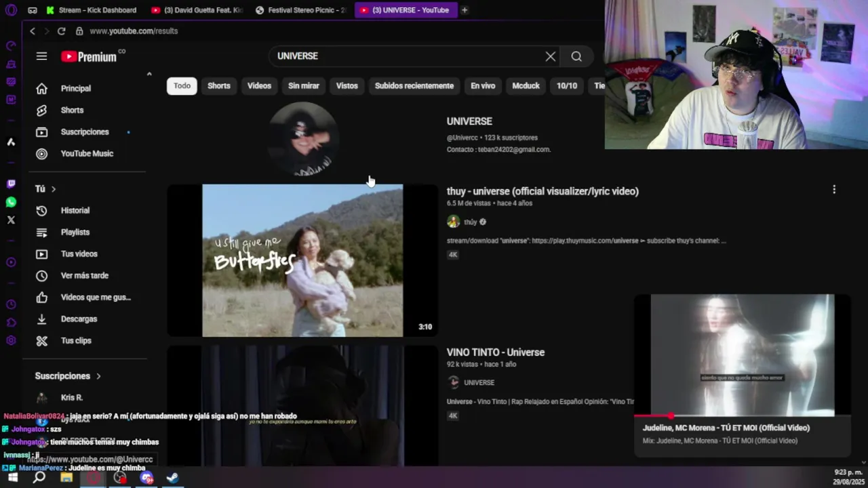
Task: Go back with the browser back arrow
Action: point(32,31)
